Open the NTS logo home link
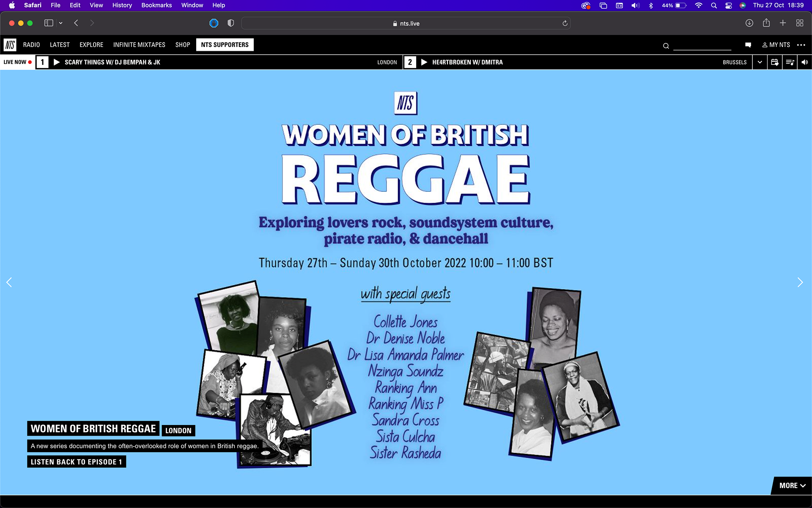This screenshot has width=812, height=508. click(x=10, y=45)
